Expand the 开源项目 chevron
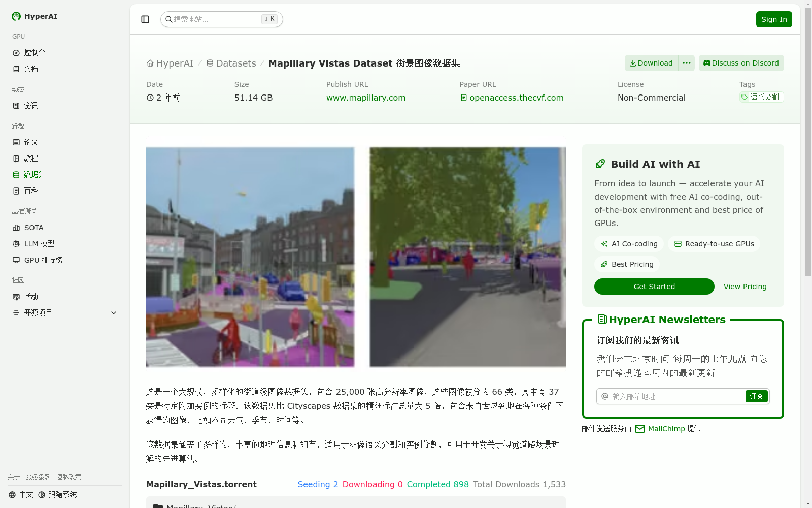The width and height of the screenshot is (812, 508). [114, 313]
